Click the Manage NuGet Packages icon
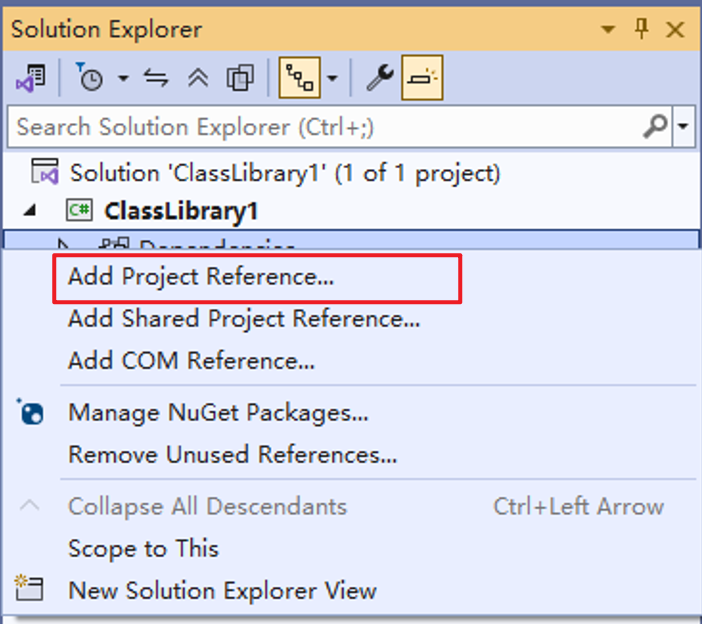 pyautogui.click(x=31, y=412)
